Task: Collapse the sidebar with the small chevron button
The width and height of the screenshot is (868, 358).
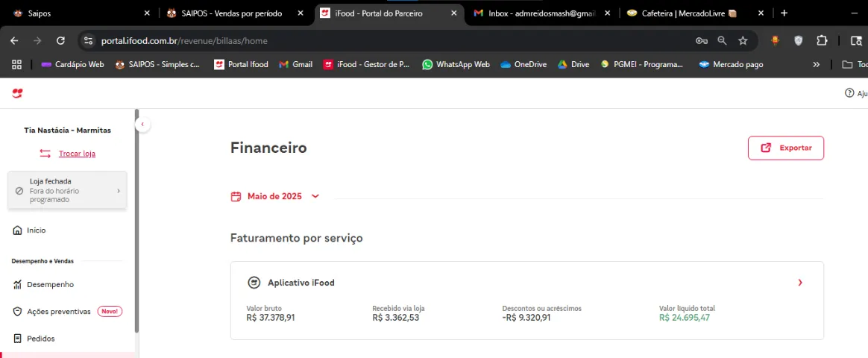Action: (142, 125)
